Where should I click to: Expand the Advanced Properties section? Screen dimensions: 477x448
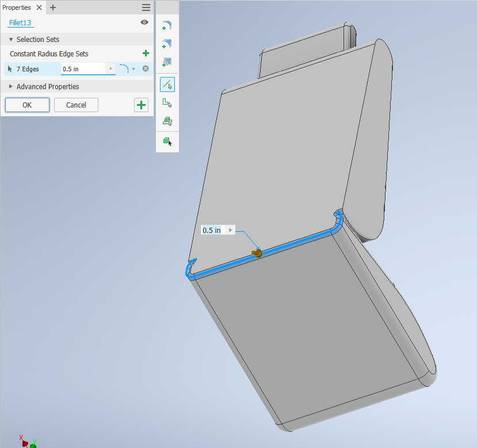pos(11,87)
